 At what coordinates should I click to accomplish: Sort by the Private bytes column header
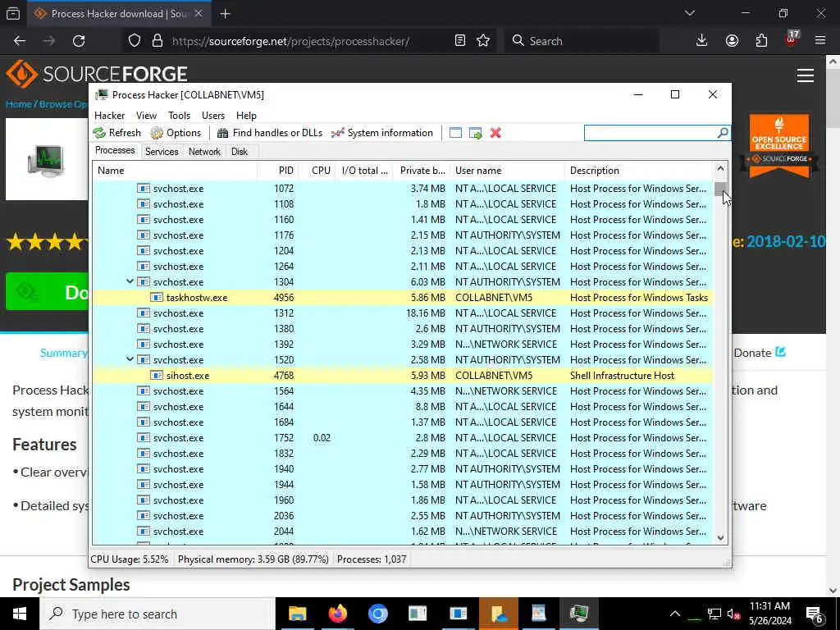point(422,171)
